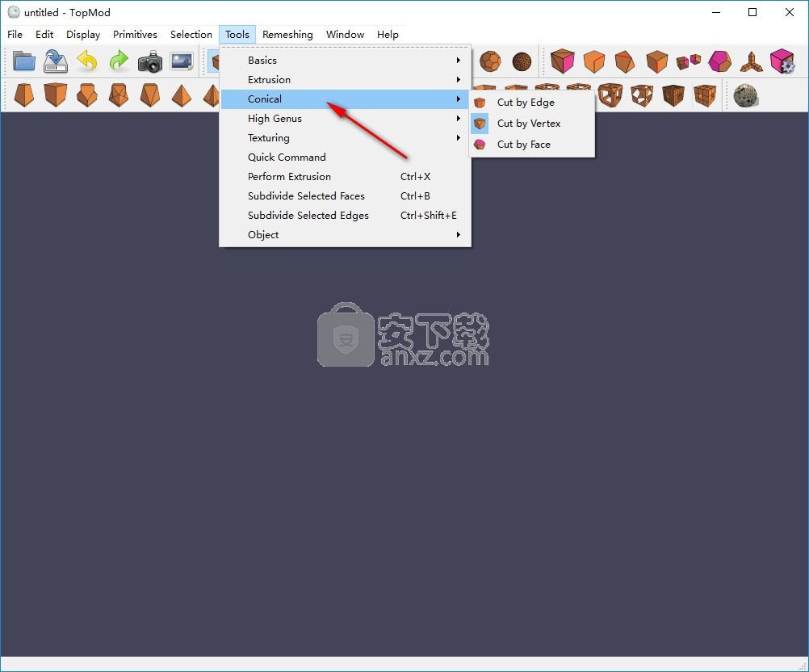Select Cut by Vertex in Conical submenu
Viewport: 809px width, 672px height.
532,124
